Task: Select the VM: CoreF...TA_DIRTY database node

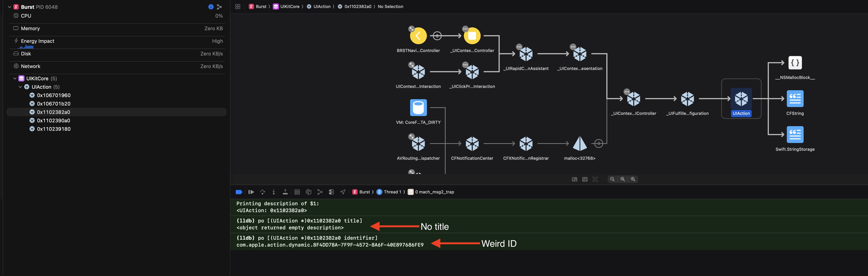Action: click(x=418, y=107)
